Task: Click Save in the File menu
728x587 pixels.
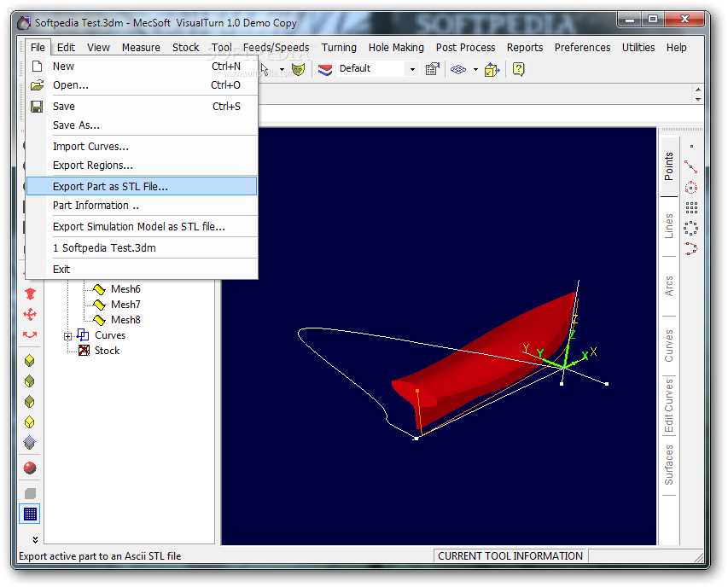Action: (x=142, y=107)
